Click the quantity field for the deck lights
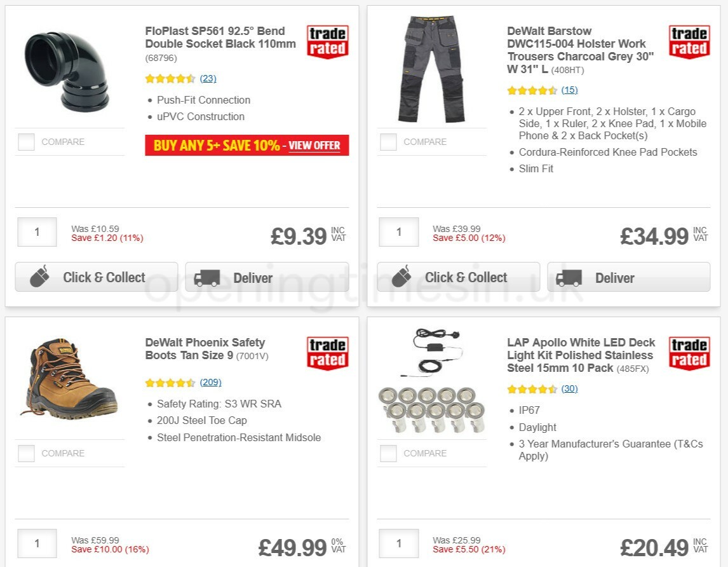 coord(398,543)
